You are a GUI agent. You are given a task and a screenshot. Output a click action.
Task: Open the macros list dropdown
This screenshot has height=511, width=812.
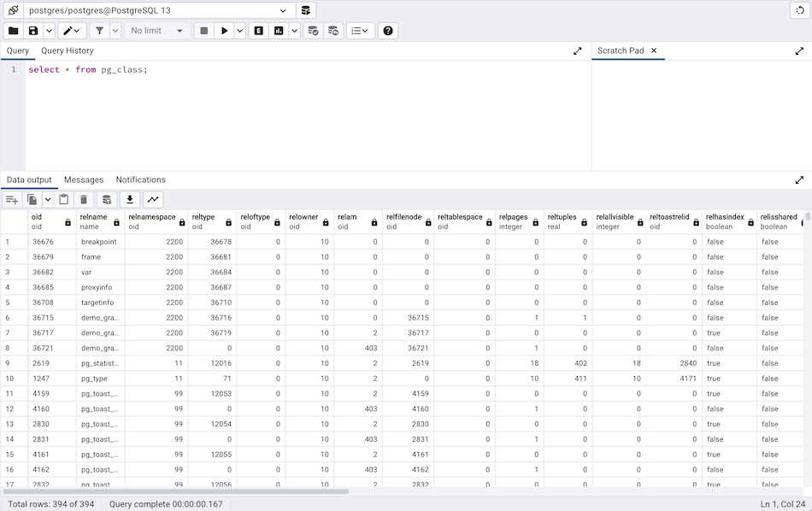pyautogui.click(x=361, y=30)
